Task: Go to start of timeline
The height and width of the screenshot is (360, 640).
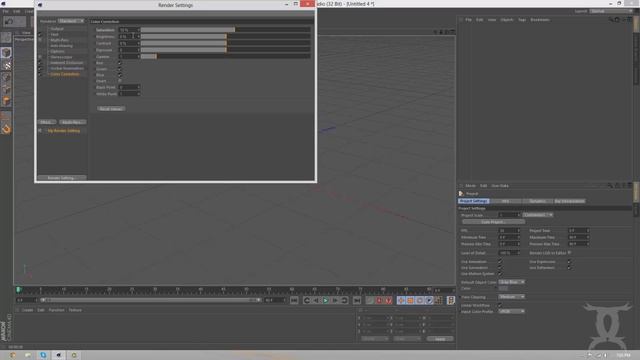Action: click(294, 300)
